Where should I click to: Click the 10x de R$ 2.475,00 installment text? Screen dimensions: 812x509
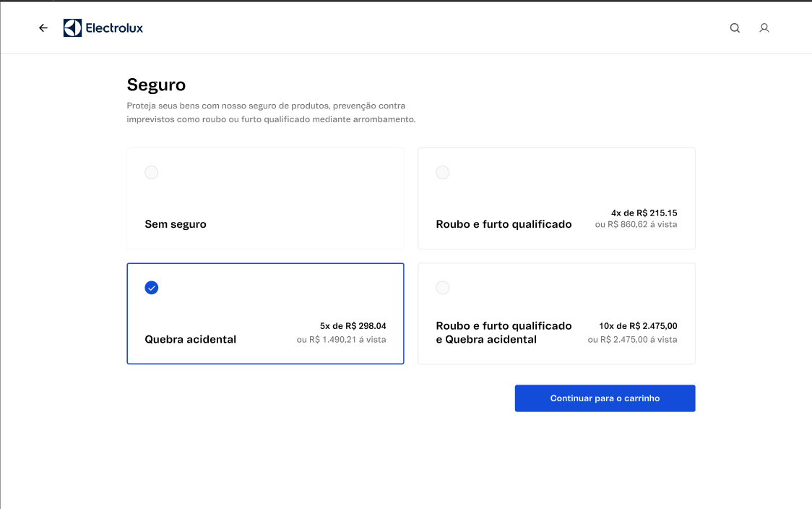click(x=637, y=326)
